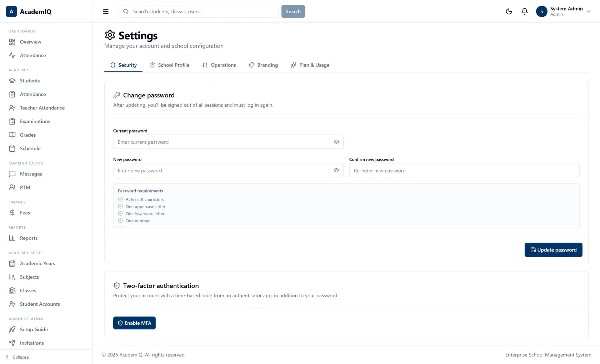Image resolution: width=600 pixels, height=364 pixels.
Task: Open the Setup Guide rocket icon
Action: tap(12, 329)
